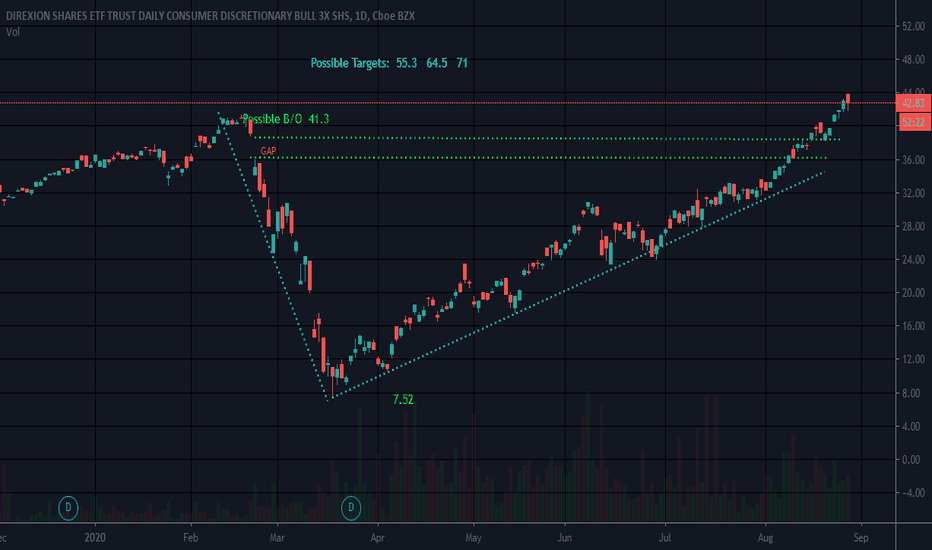The width and height of the screenshot is (932, 550).
Task: Click the red horizontal current price line
Action: (x=446, y=103)
